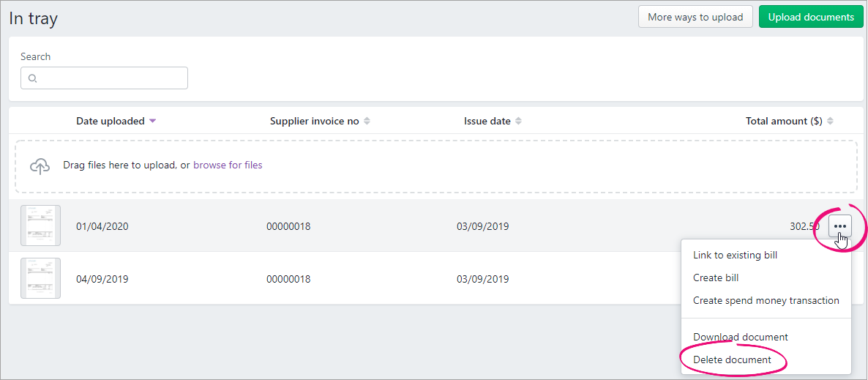
Task: Follow the browse for files link
Action: point(228,165)
